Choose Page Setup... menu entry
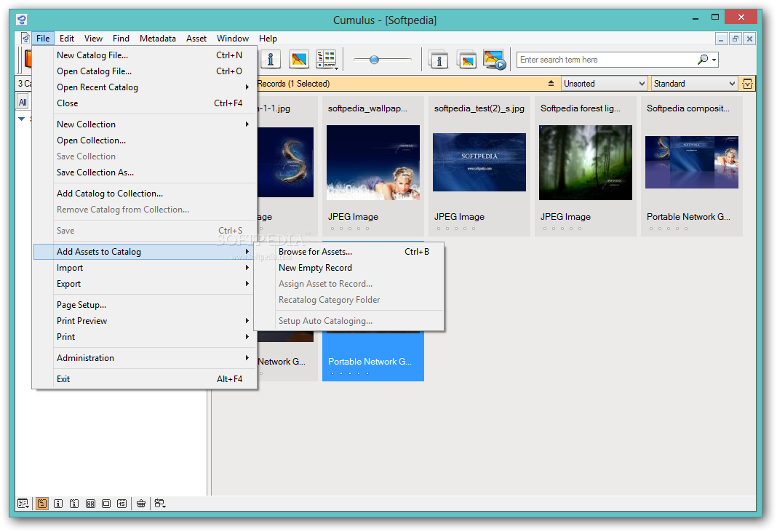 [146, 304]
